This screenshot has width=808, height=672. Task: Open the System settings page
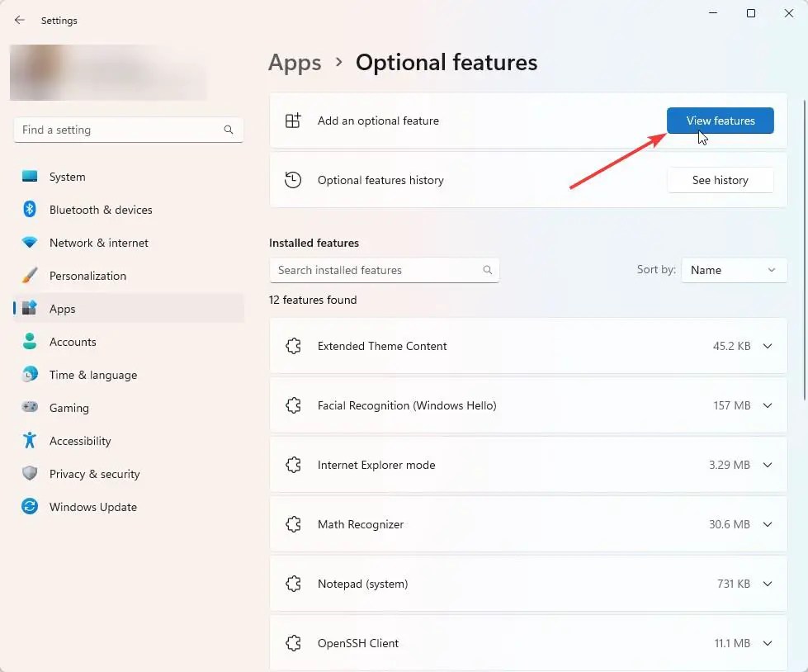(x=67, y=177)
